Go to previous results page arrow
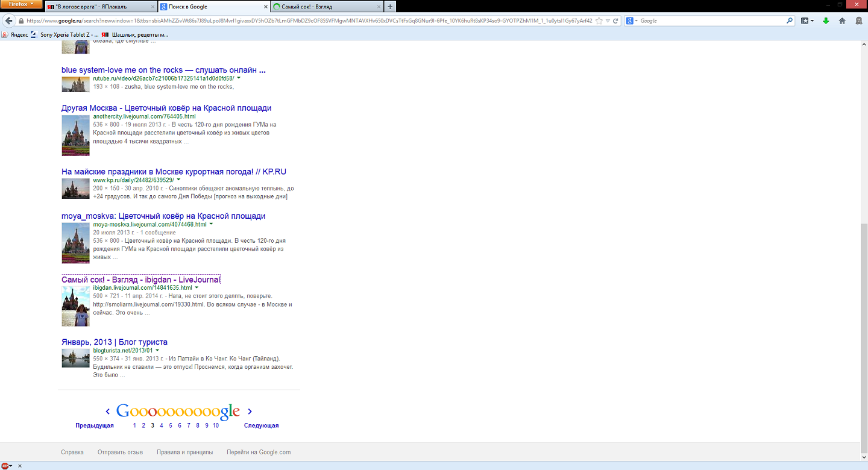868x470 pixels. pyautogui.click(x=108, y=412)
